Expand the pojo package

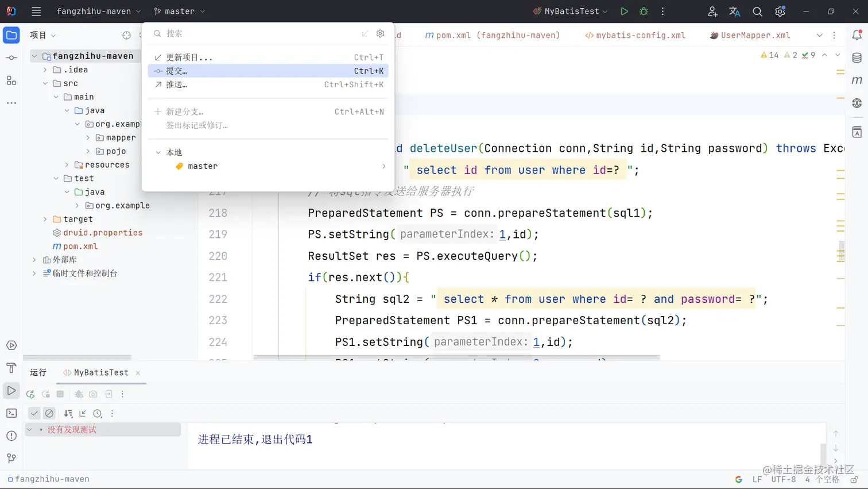88,151
